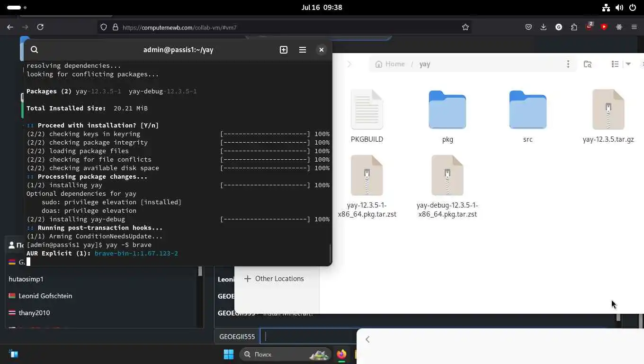Click the atom-shaped extension icon
Viewport: 644px width, 364px height.
[x=619, y=27]
